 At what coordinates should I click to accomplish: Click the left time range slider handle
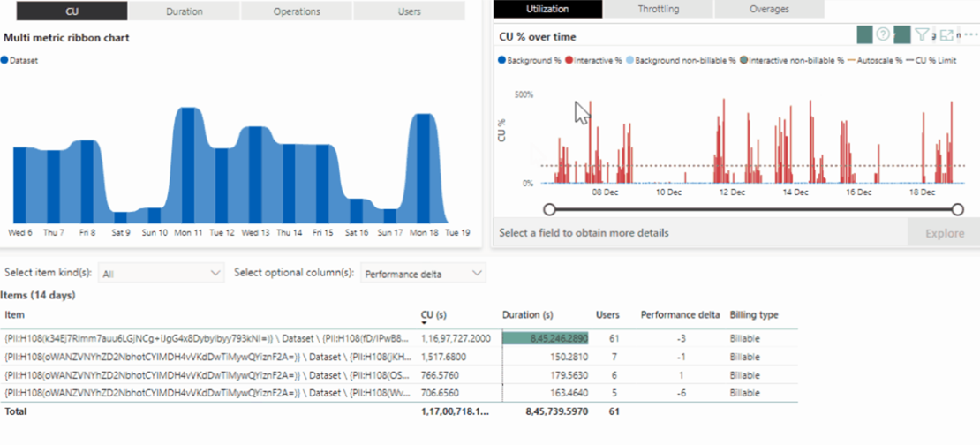click(x=549, y=209)
